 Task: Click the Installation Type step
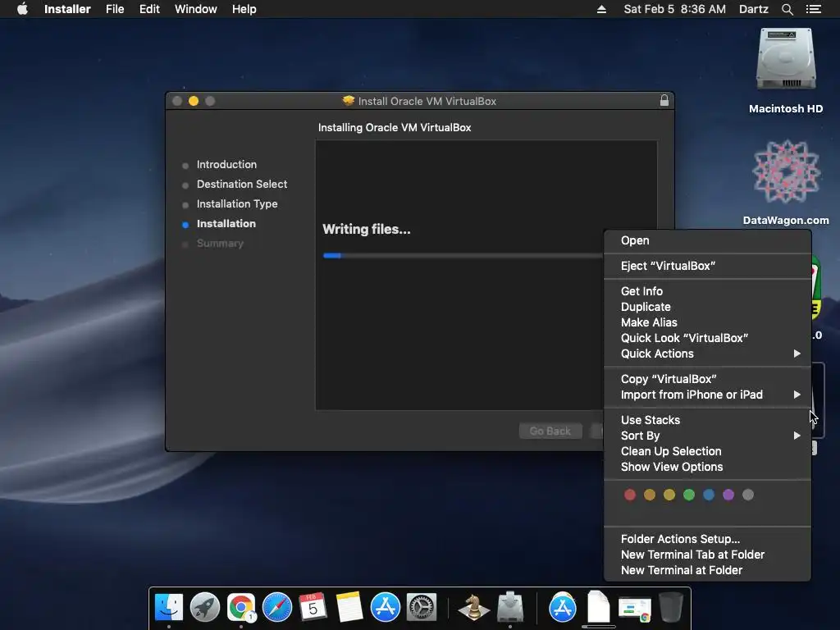(x=237, y=204)
